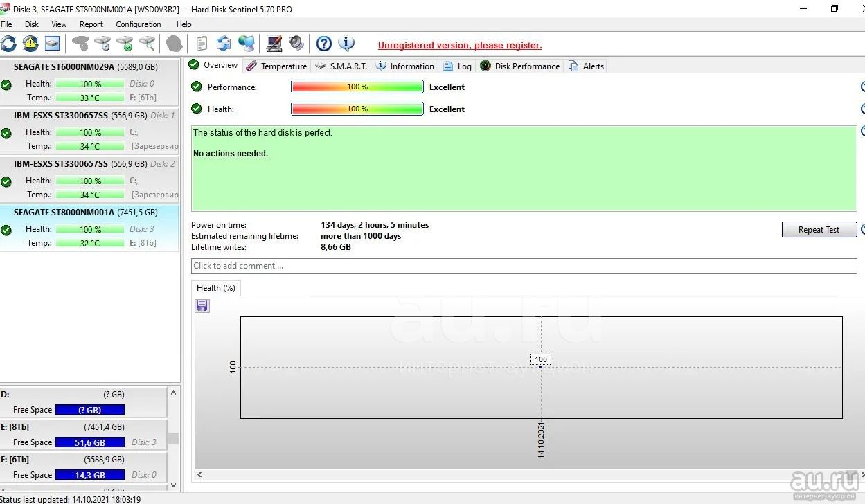Select IBM-ESXS ST3300657SS labeled Disk: 1
The width and height of the screenshot is (865, 504).
(x=89, y=132)
